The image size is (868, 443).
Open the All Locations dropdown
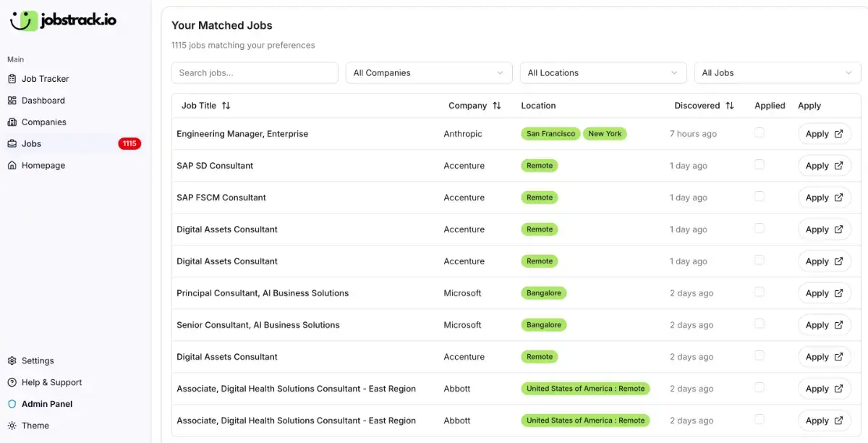pos(603,73)
